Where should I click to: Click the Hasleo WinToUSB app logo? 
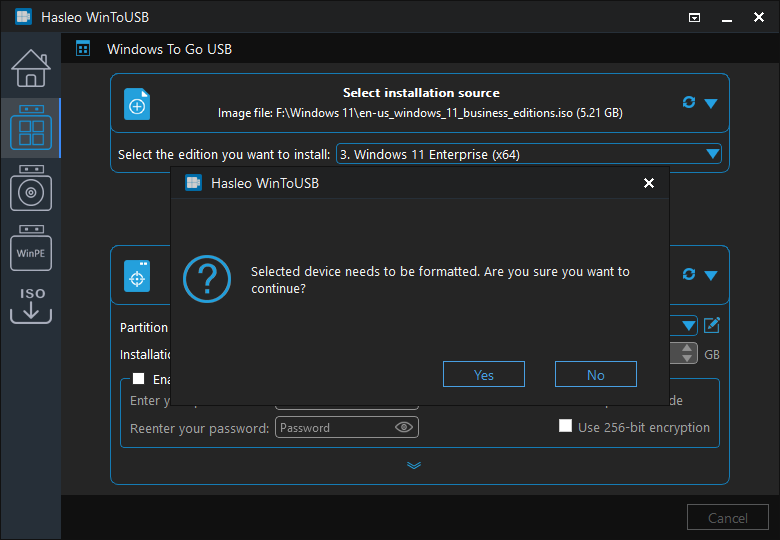click(x=23, y=16)
